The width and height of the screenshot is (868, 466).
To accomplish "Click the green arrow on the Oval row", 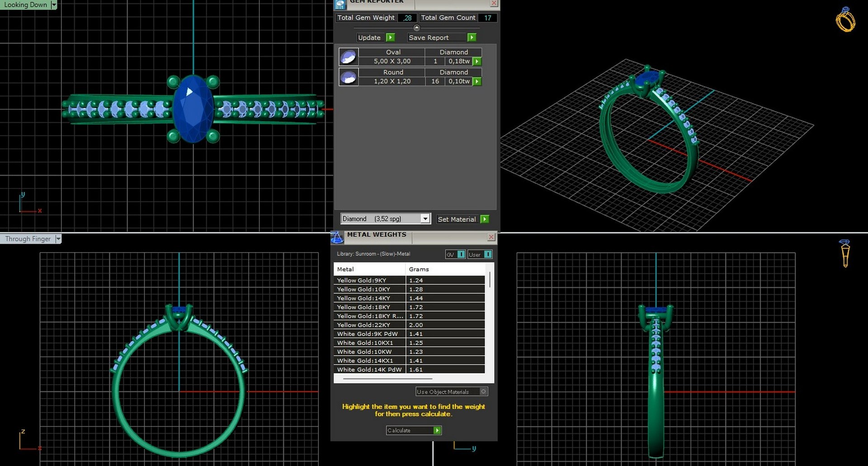I will click(x=477, y=61).
